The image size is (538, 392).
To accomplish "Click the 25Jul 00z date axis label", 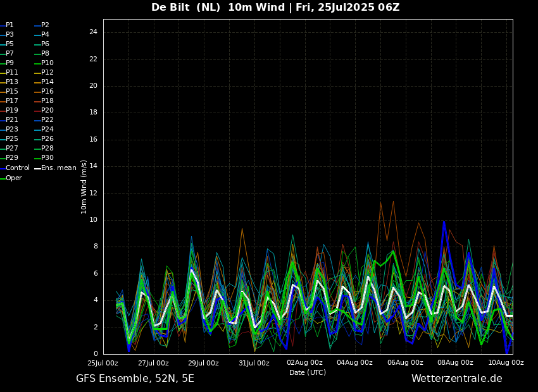I will (103, 363).
